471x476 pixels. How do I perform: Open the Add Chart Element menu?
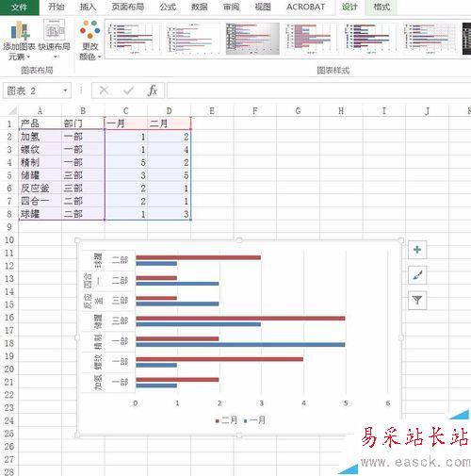(19, 41)
